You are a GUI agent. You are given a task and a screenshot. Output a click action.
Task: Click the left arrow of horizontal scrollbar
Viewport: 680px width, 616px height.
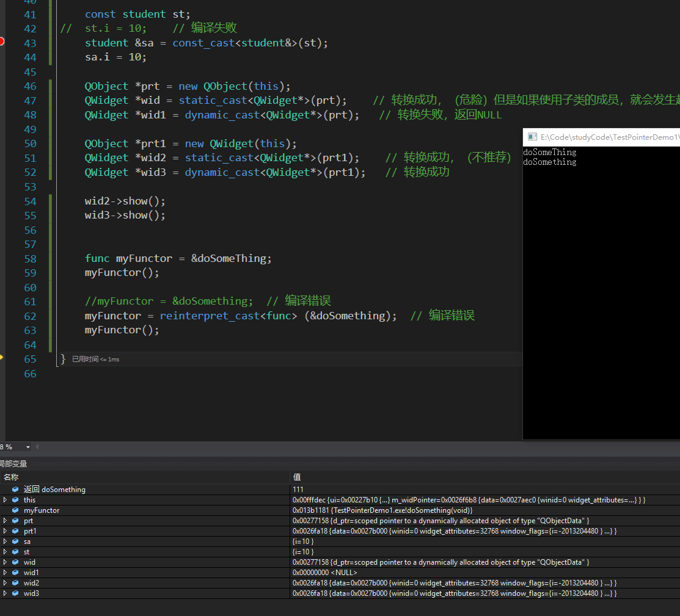pos(37,448)
